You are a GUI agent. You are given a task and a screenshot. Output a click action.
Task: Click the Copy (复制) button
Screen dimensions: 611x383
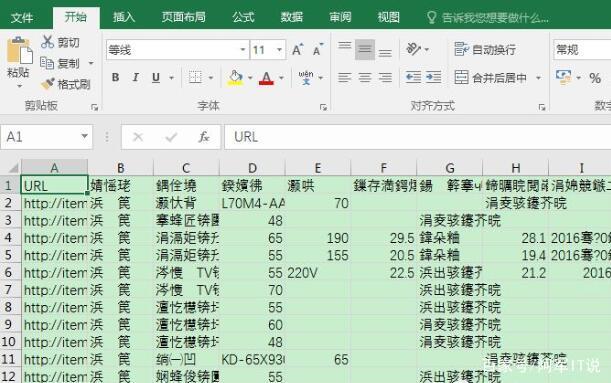61,63
